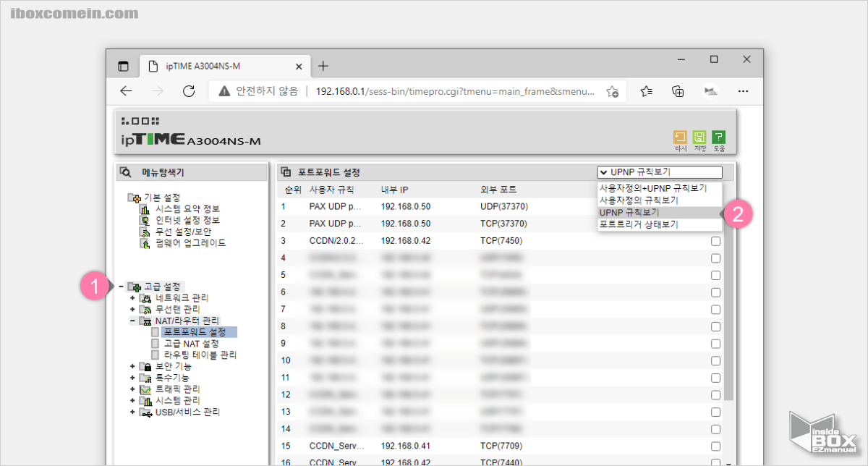Check the checkbox on rule row 4
The height and width of the screenshot is (466, 868).
716,258
